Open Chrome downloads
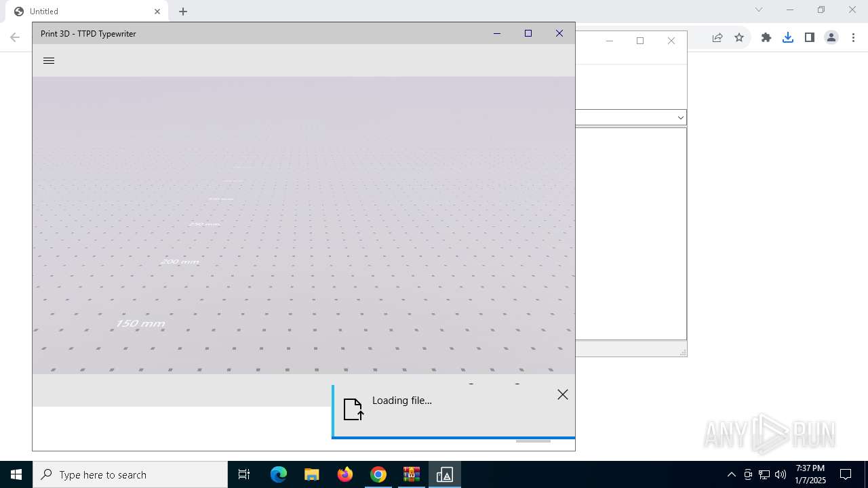The width and height of the screenshot is (868, 488). 788,38
